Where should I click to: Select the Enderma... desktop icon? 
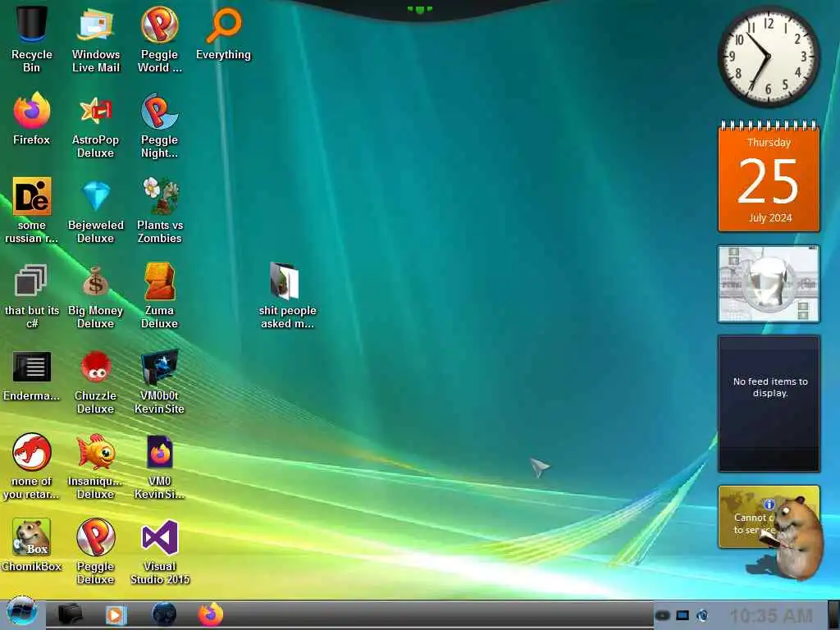(x=32, y=376)
